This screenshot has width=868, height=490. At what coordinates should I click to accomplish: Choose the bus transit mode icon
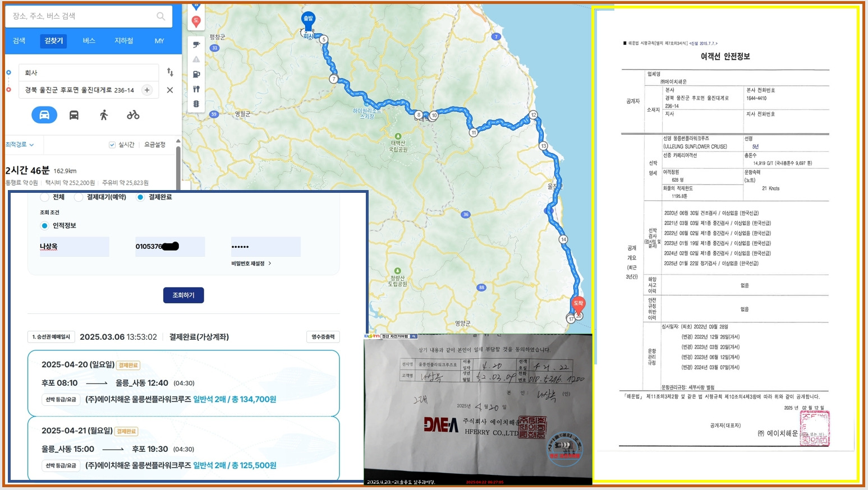point(74,115)
